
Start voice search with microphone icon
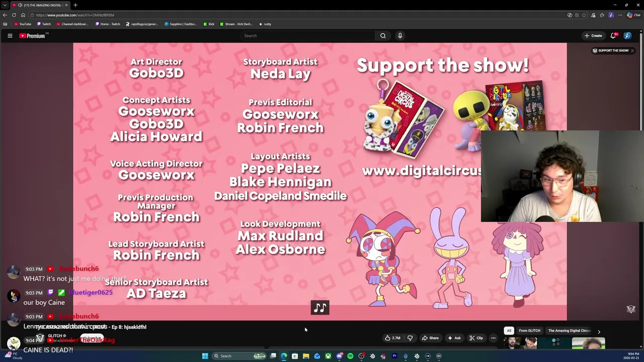coord(400,36)
